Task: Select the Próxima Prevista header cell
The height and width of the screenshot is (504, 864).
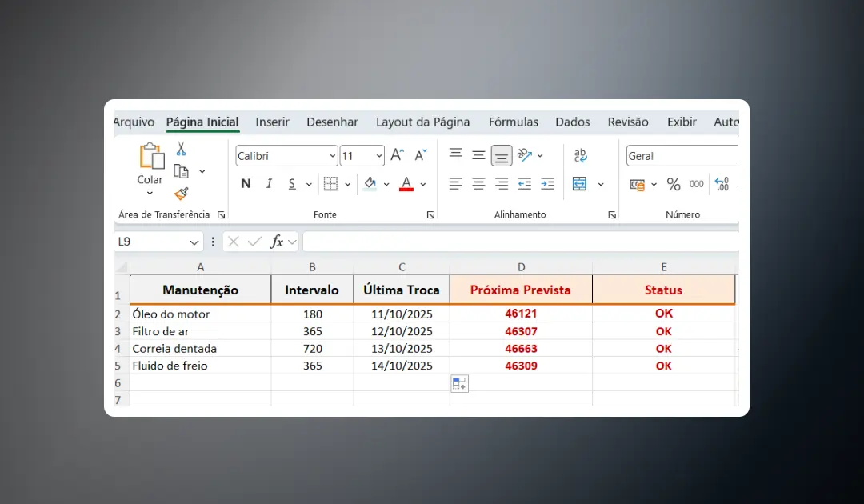Action: (521, 290)
